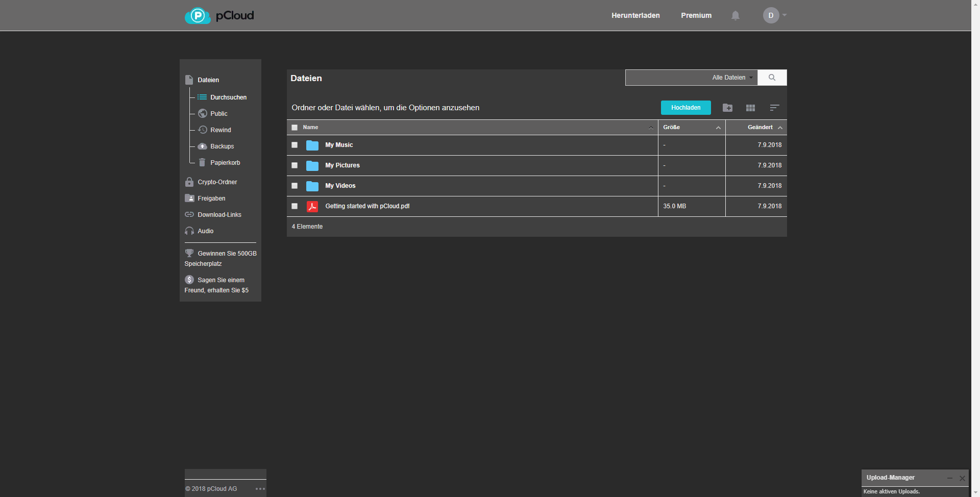Viewport: 980px width, 497px height.
Task: Open Herunterladen in top navigation
Action: pyautogui.click(x=635, y=15)
